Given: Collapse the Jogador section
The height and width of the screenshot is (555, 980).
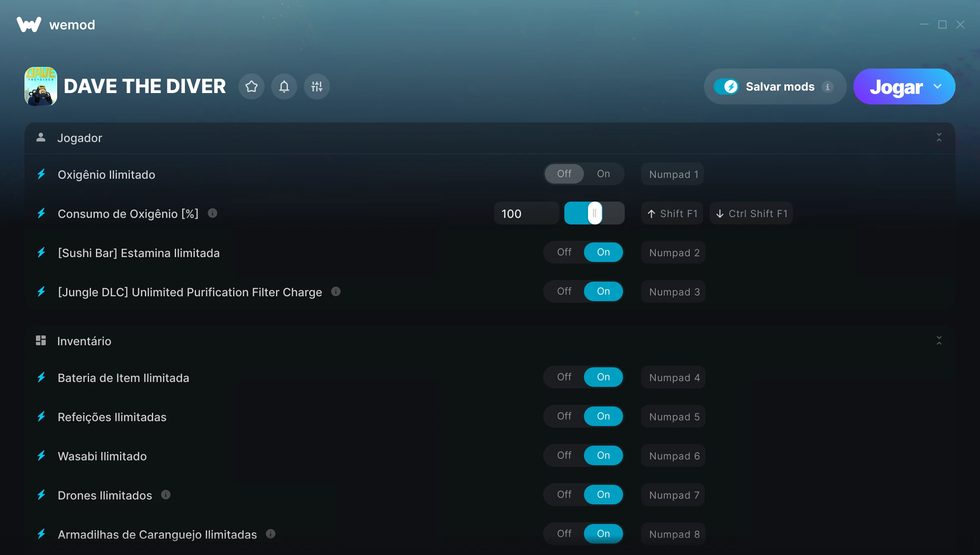Looking at the screenshot, I should click(x=939, y=138).
